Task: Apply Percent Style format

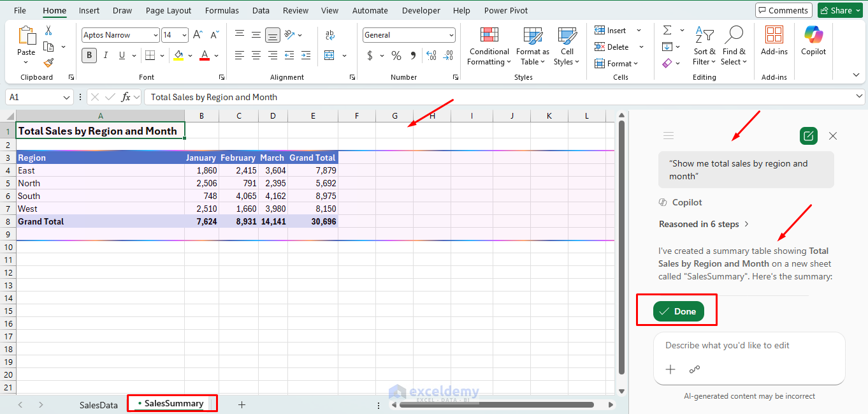Action: coord(396,55)
